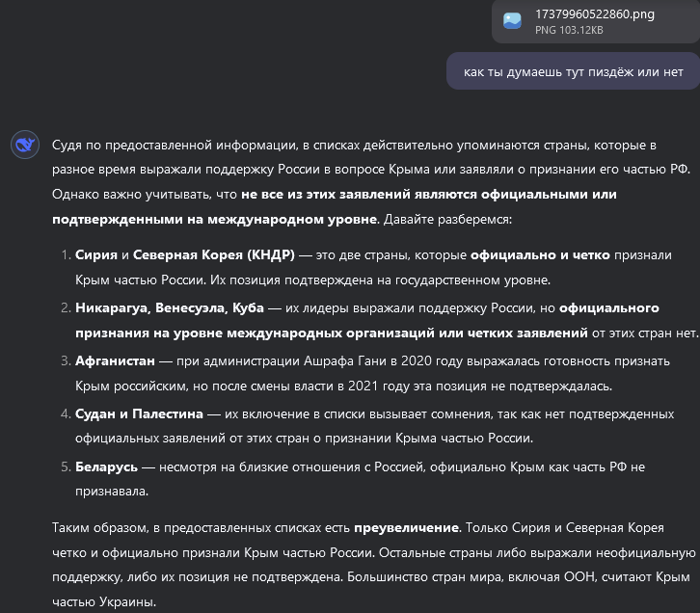Click bold 'признания на уровне международных организаций' text

[x=255, y=333]
